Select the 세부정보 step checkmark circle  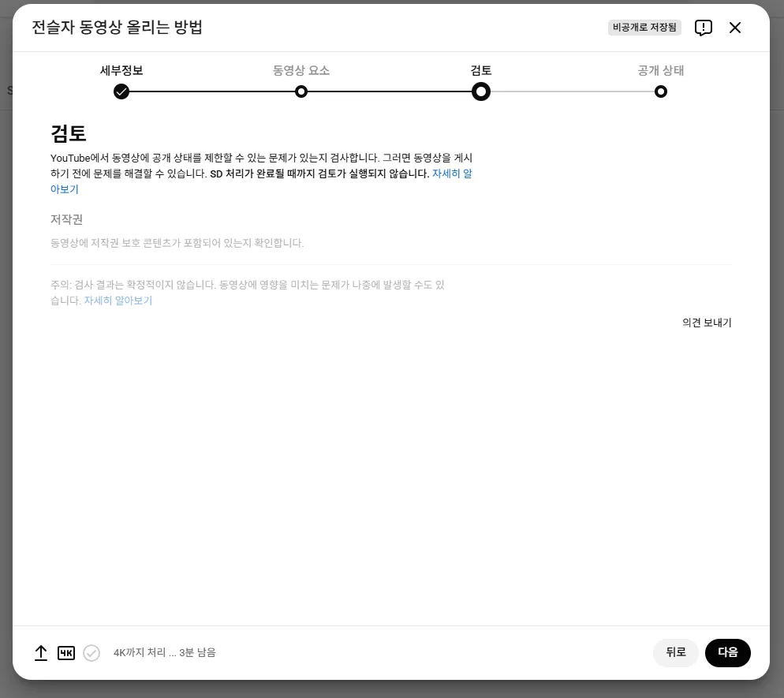[121, 91]
